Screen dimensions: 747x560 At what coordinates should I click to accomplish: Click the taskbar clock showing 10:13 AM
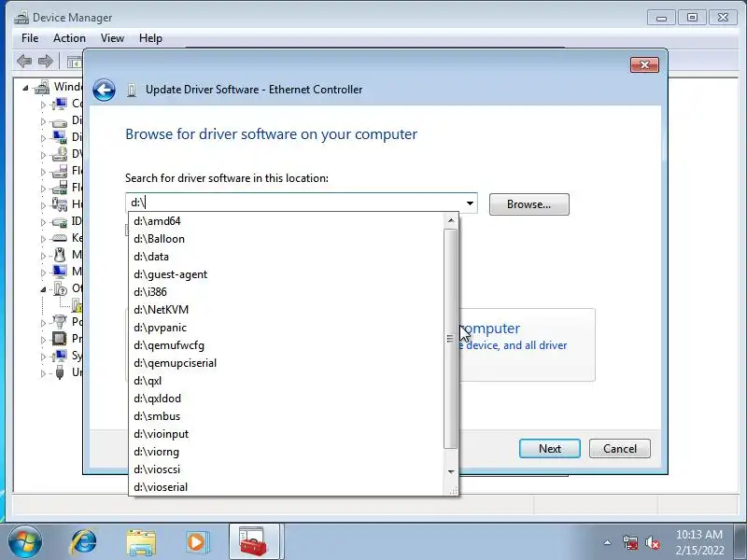[x=699, y=542]
